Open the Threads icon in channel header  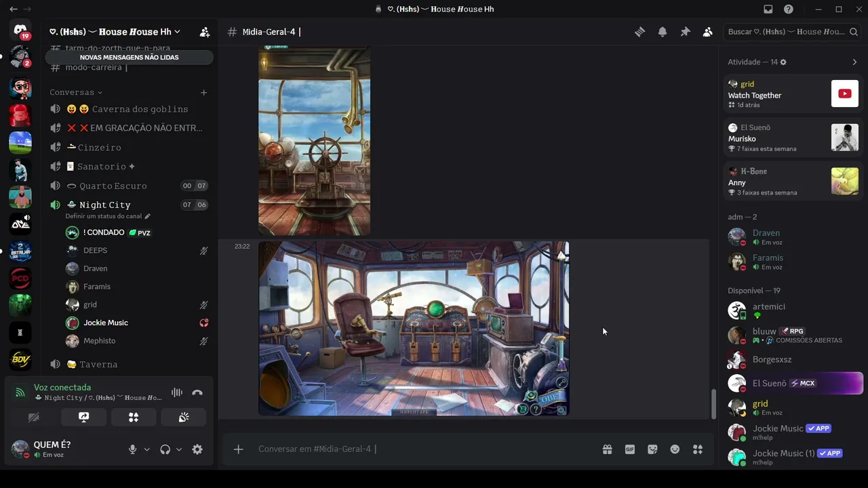[639, 32]
